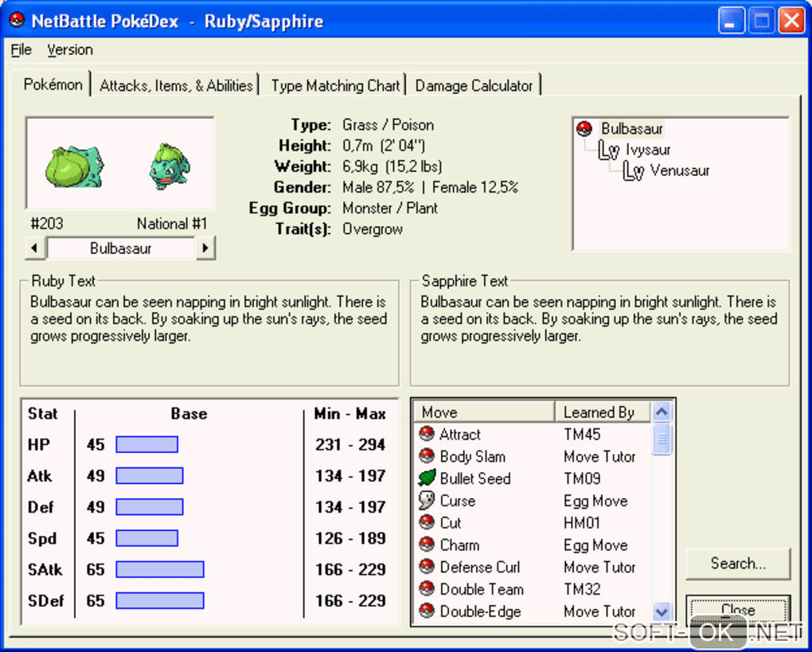Select the Cut move row

pos(533,522)
